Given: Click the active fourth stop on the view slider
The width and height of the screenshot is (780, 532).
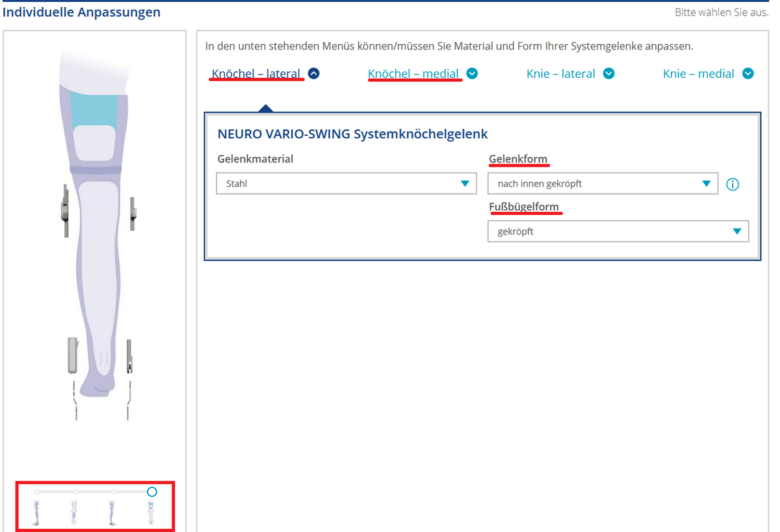Looking at the screenshot, I should 151,492.
